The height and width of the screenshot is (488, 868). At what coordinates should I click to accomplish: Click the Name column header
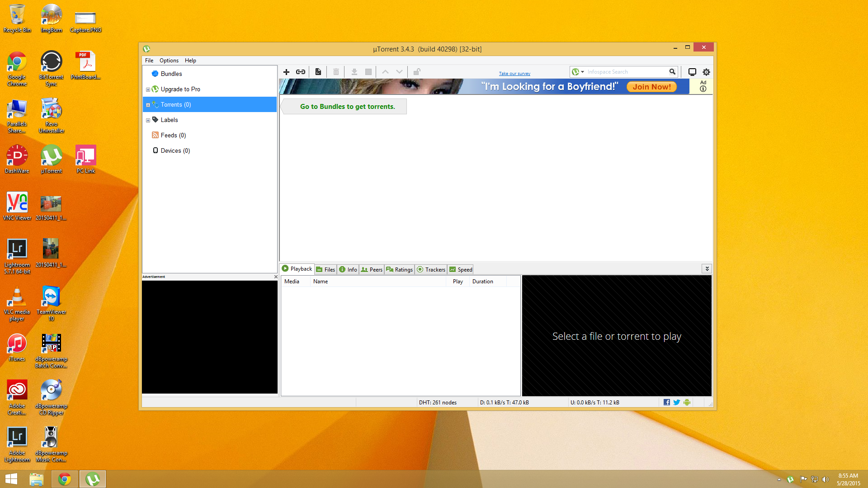click(x=378, y=282)
